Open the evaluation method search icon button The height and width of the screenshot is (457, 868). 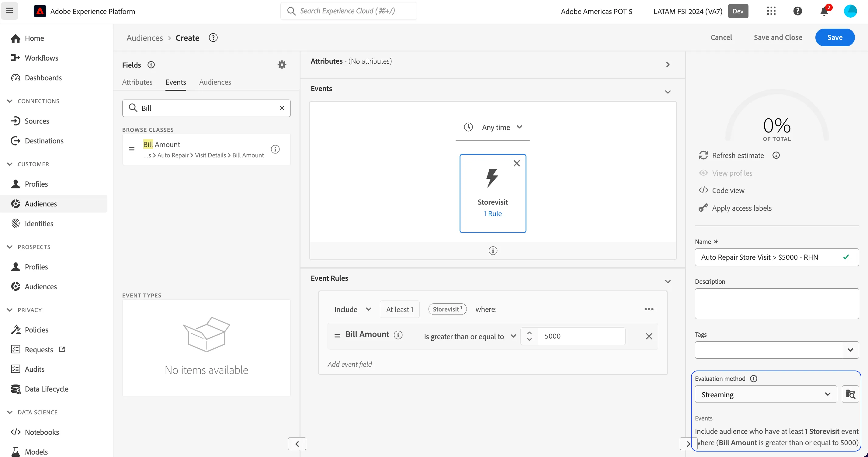850,394
